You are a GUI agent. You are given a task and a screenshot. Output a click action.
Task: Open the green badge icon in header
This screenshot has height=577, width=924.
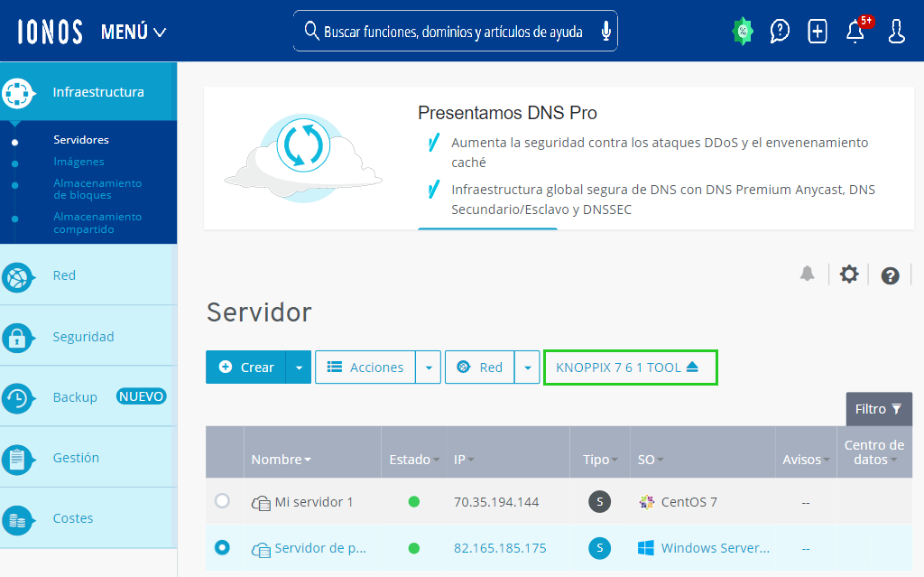pyautogui.click(x=743, y=32)
